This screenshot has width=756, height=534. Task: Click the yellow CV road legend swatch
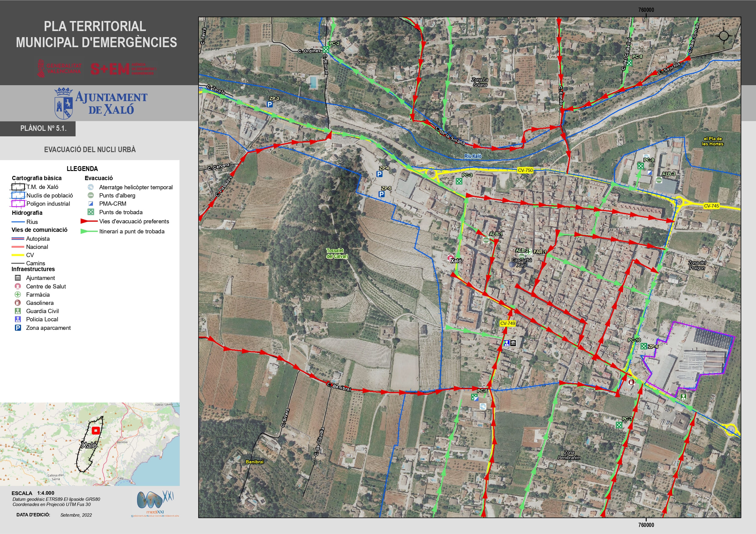click(x=18, y=255)
